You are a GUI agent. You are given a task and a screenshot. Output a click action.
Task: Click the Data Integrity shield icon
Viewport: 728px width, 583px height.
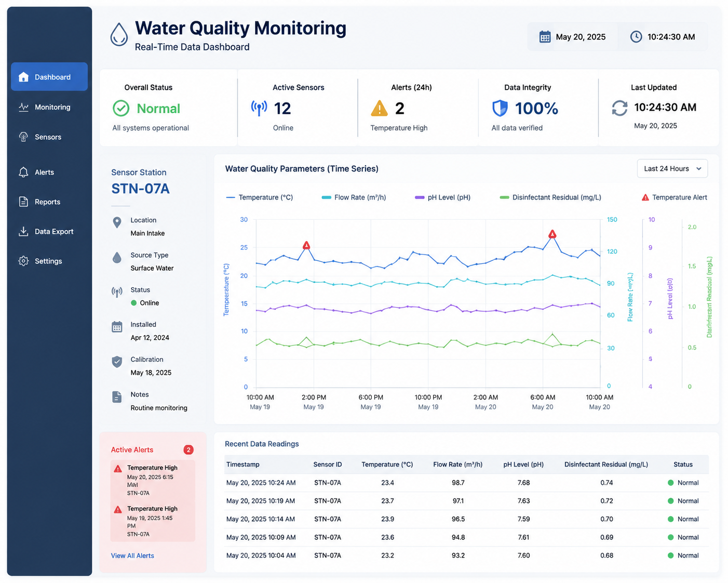500,108
